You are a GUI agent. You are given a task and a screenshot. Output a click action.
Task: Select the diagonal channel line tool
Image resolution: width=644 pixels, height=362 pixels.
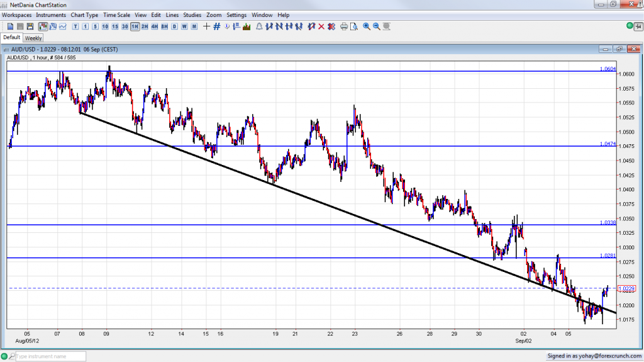pyautogui.click(x=299, y=26)
